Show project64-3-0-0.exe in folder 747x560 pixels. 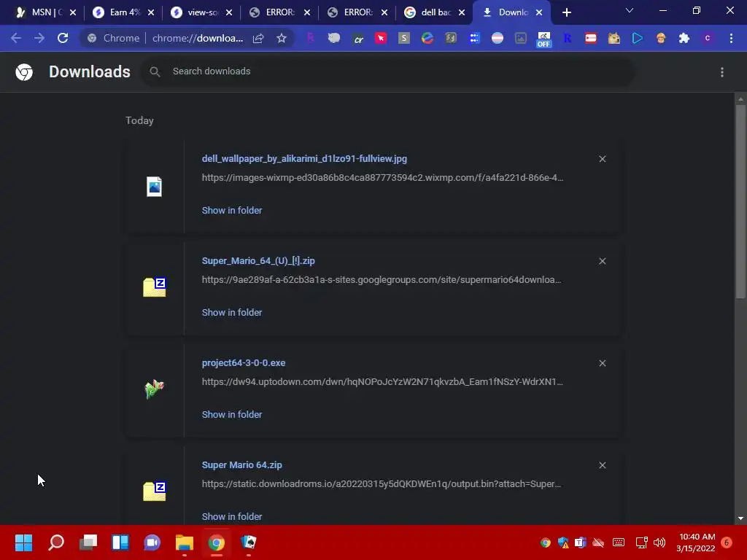click(232, 414)
